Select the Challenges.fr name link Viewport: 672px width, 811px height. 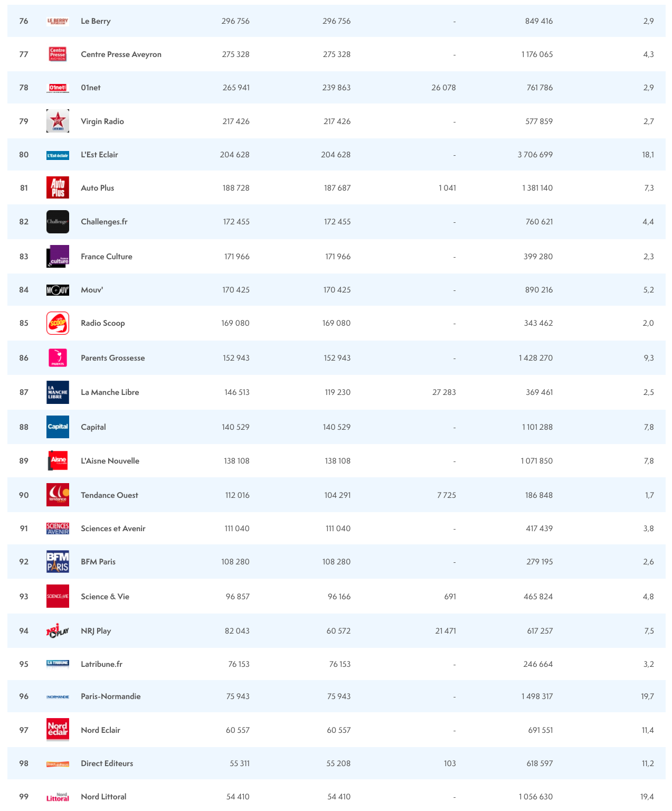pos(104,222)
